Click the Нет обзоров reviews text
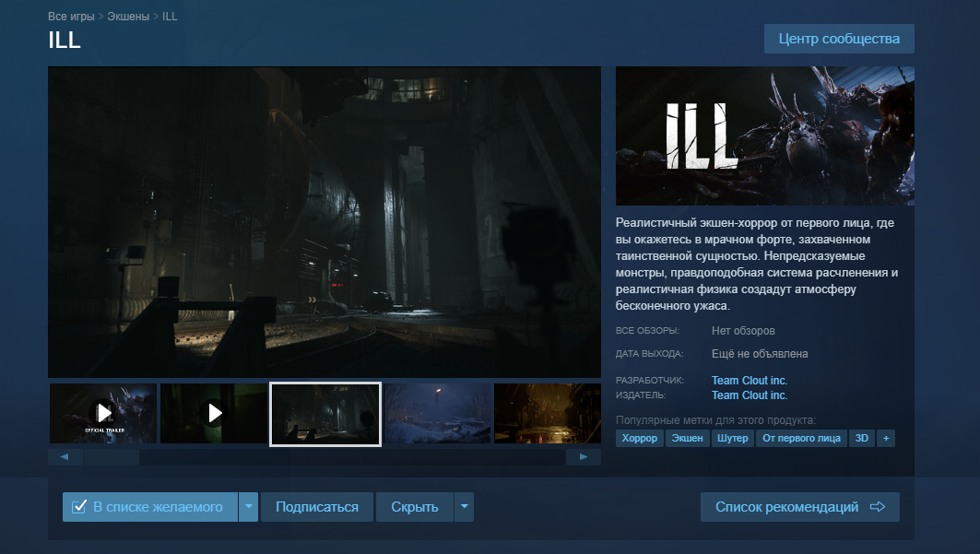The image size is (980, 554). pyautogui.click(x=743, y=331)
